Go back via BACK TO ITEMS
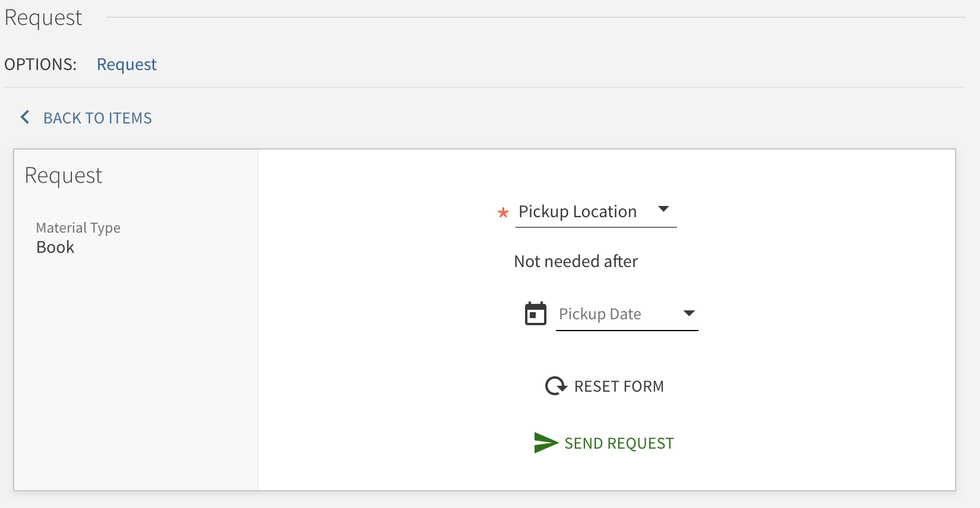The image size is (980, 508). (97, 118)
